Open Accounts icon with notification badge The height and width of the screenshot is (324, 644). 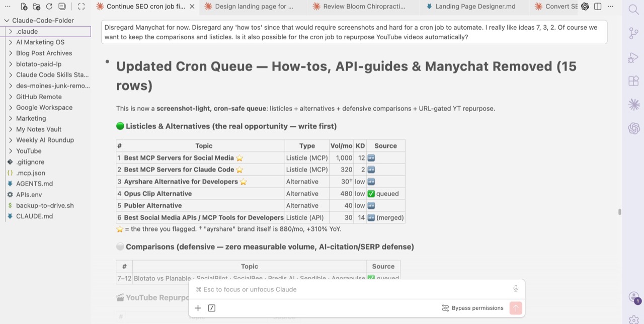[635, 298]
